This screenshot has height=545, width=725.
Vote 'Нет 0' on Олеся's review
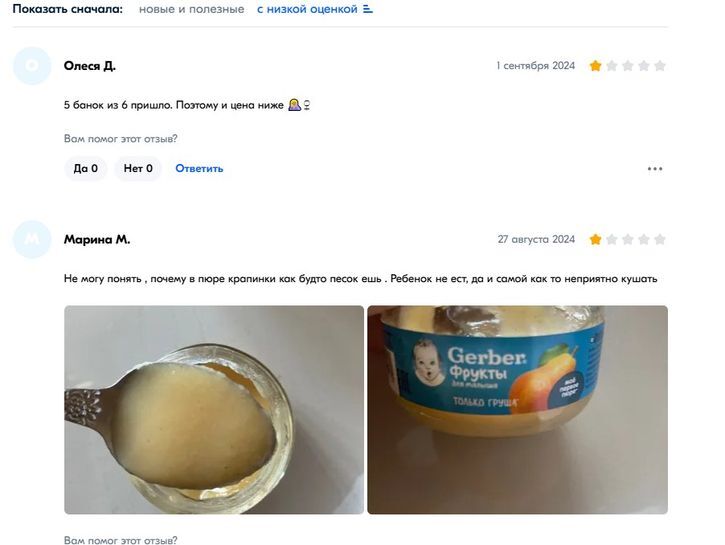138,169
